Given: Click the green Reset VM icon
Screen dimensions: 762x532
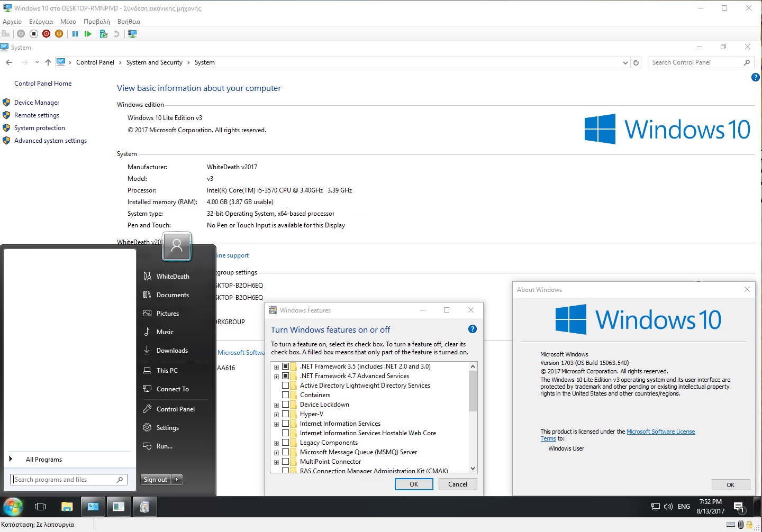Looking at the screenshot, I should [x=88, y=34].
